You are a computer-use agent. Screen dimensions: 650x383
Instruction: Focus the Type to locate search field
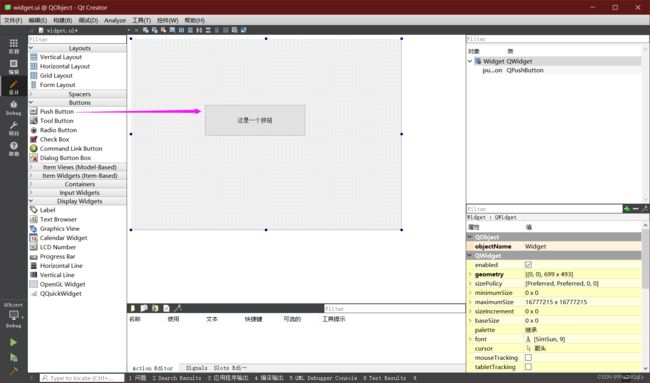(x=82, y=378)
